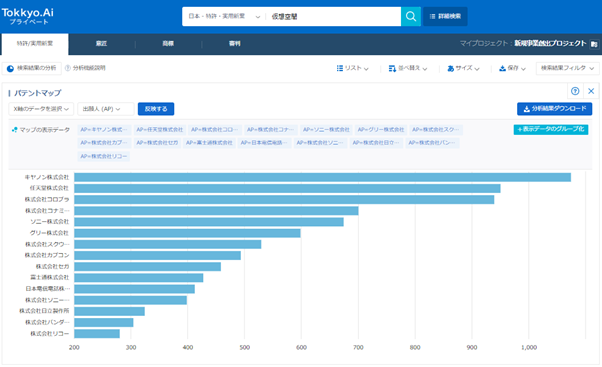Click the 新規事業創出プロジェクト project name
The width and height of the screenshot is (602, 367).
(x=550, y=43)
